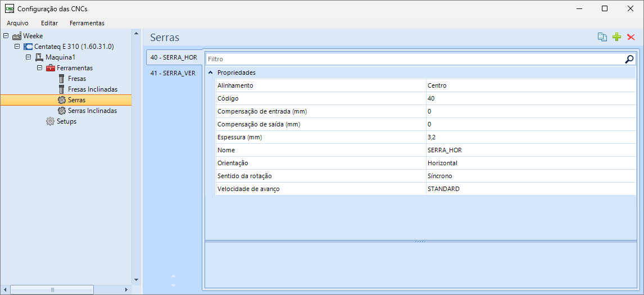Click the tree panel scroll down arrow
This screenshot has height=295, width=644.
click(x=137, y=280)
